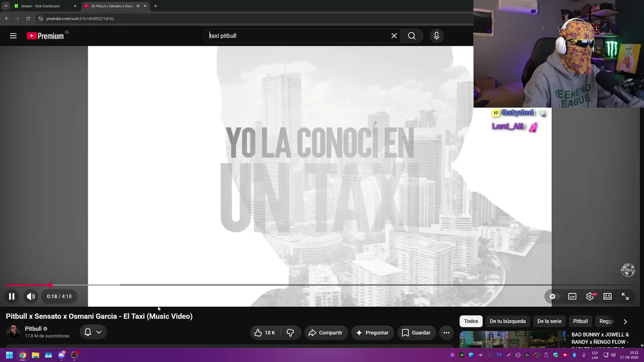
Task: Open the Photos app on the taskbar
Action: click(x=48, y=355)
